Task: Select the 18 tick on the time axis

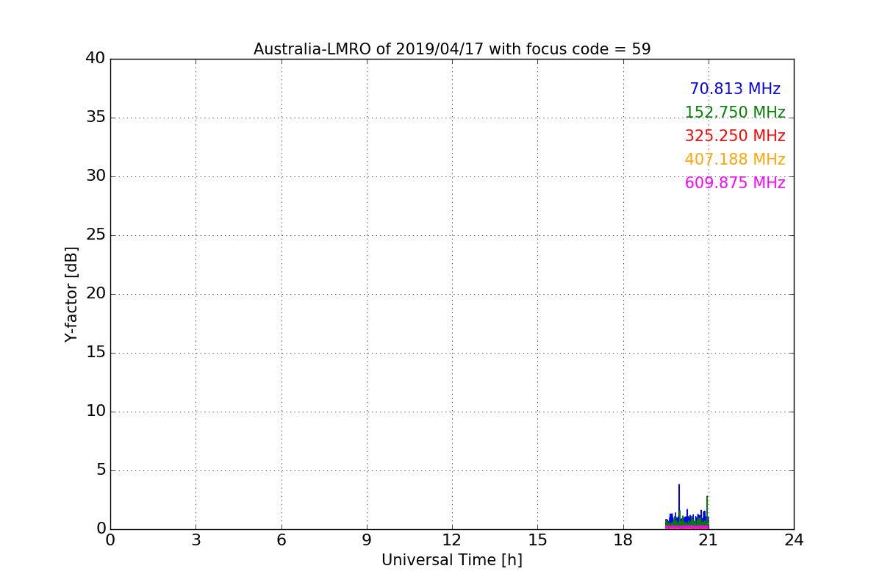Action: [623, 540]
